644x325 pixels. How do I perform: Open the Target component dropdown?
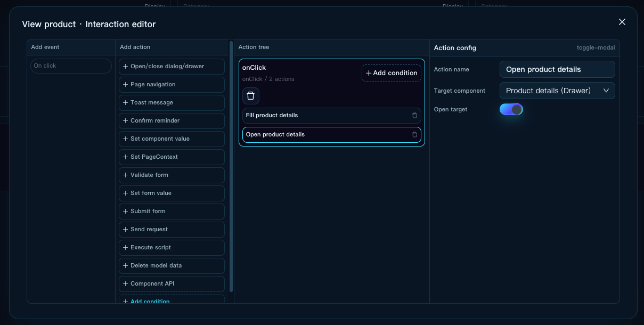point(557,91)
